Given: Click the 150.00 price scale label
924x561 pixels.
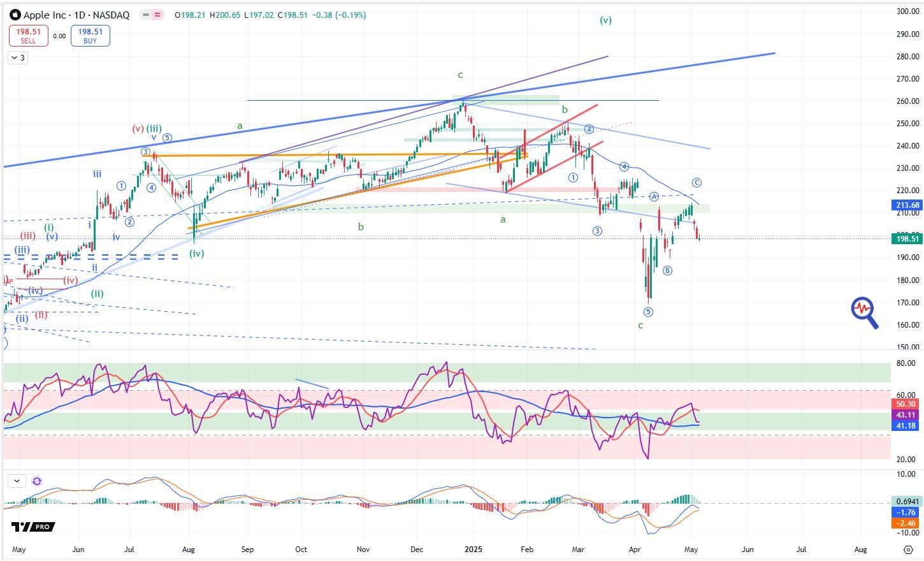Looking at the screenshot, I should 907,347.
